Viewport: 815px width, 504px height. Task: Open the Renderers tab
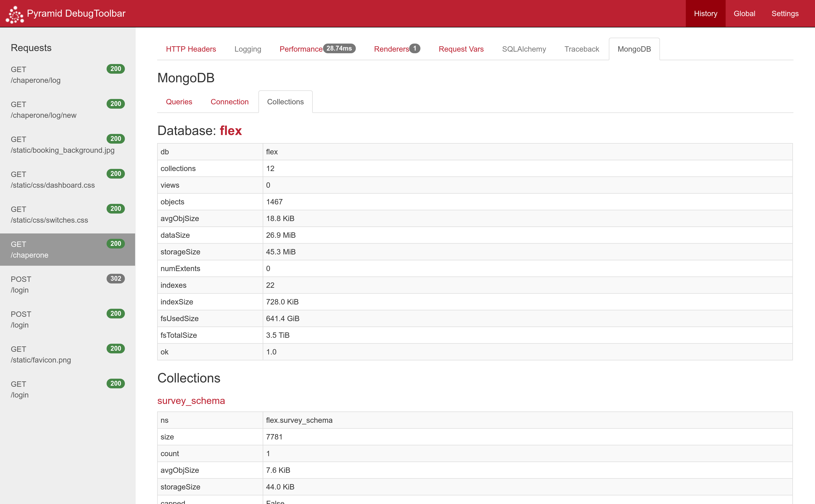397,49
